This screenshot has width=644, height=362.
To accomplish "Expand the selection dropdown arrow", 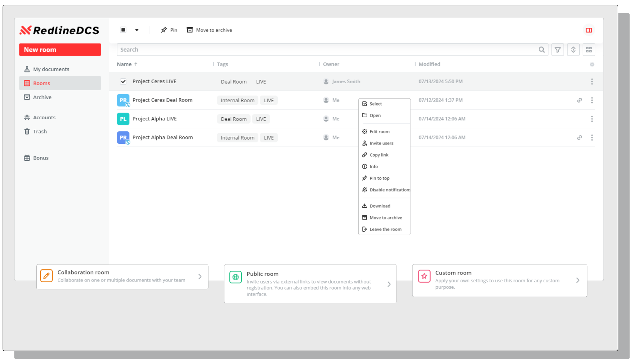I will click(x=137, y=30).
